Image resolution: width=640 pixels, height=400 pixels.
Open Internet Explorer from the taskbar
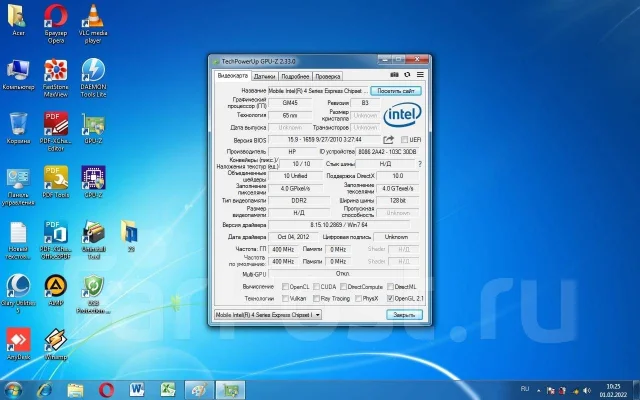click(44, 390)
